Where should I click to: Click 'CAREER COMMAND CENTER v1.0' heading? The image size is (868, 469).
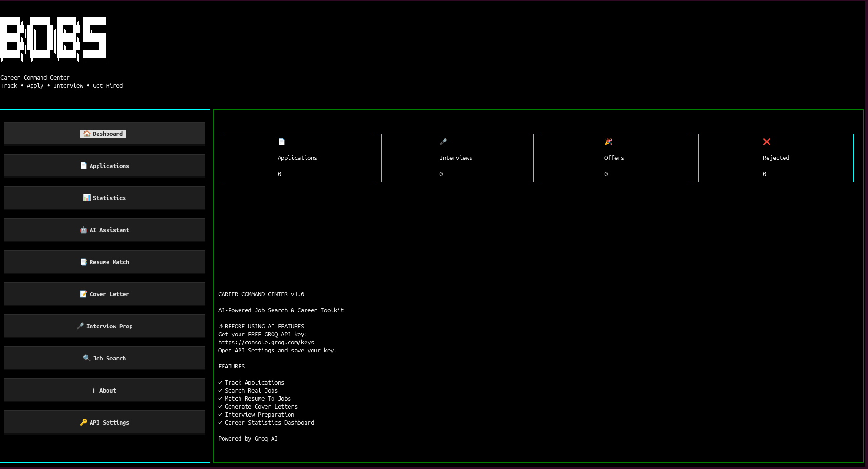261,294
